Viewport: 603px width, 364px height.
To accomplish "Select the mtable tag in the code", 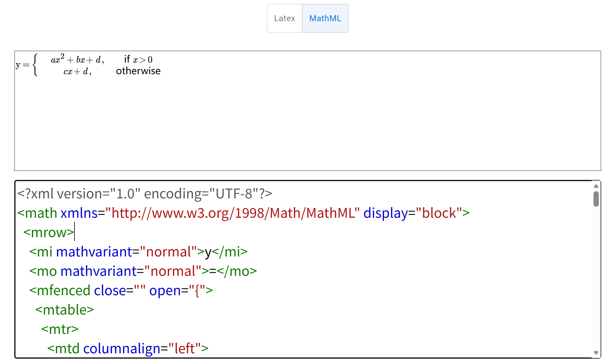I will pos(64,310).
